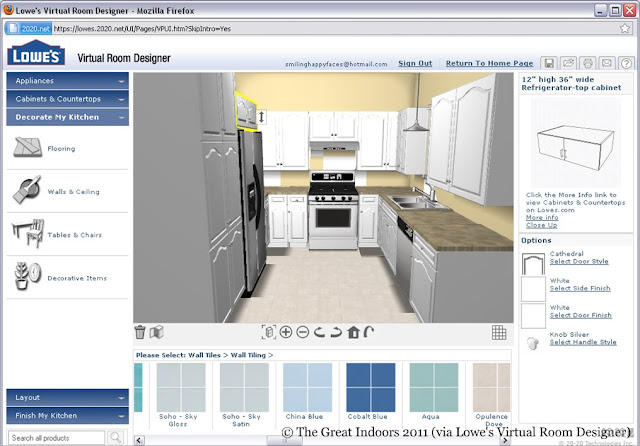Bookmark page with the star icon

[625, 28]
